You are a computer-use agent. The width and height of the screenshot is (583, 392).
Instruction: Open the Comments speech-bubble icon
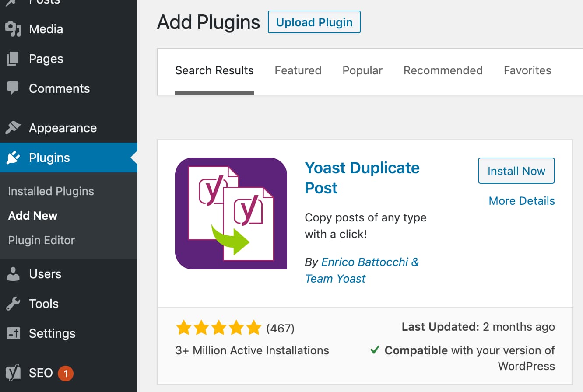click(13, 88)
